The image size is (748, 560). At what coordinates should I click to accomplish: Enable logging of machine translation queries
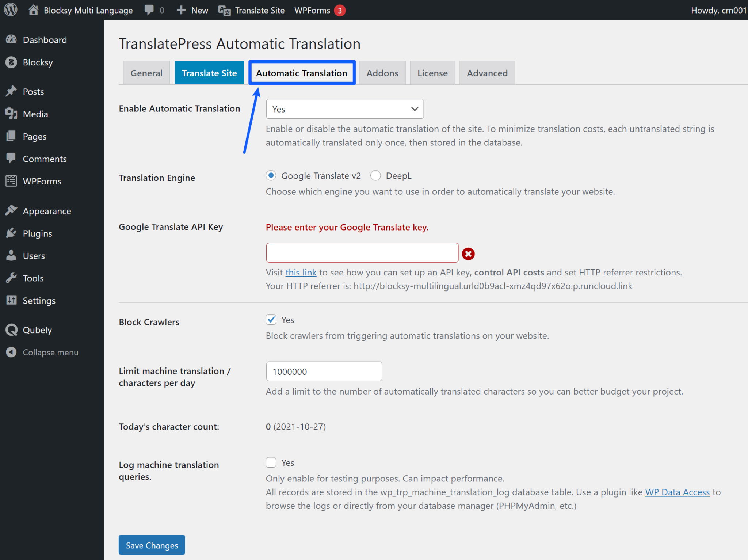pos(271,462)
